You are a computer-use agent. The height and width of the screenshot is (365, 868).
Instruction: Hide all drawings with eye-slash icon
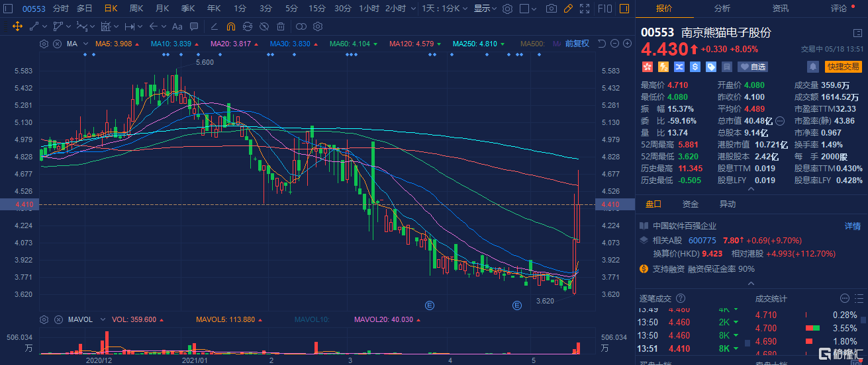pos(264,26)
